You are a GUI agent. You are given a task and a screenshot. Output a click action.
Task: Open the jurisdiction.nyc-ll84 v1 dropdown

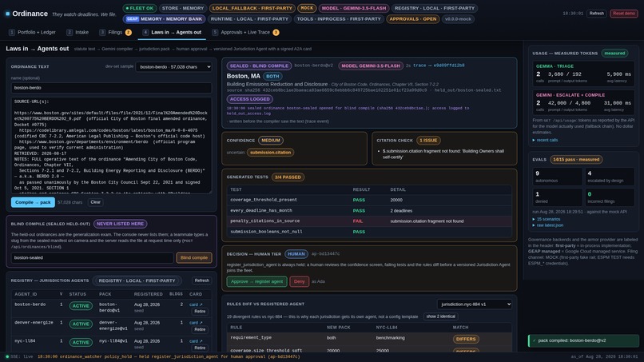475,304
